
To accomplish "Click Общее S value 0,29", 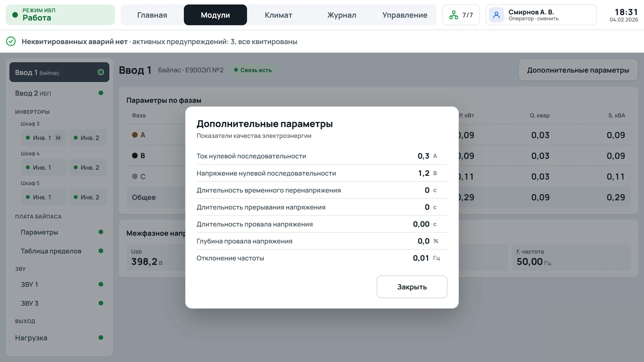I will click(616, 197).
